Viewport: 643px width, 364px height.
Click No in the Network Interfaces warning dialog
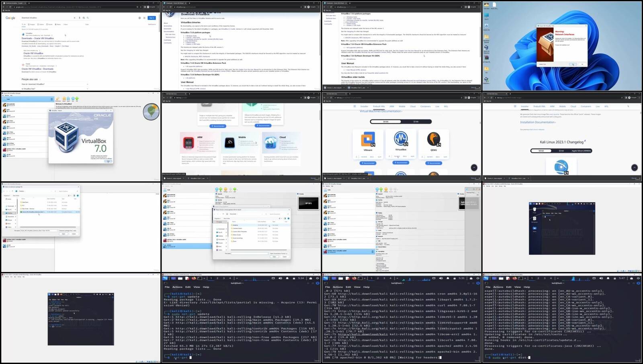point(582,64)
